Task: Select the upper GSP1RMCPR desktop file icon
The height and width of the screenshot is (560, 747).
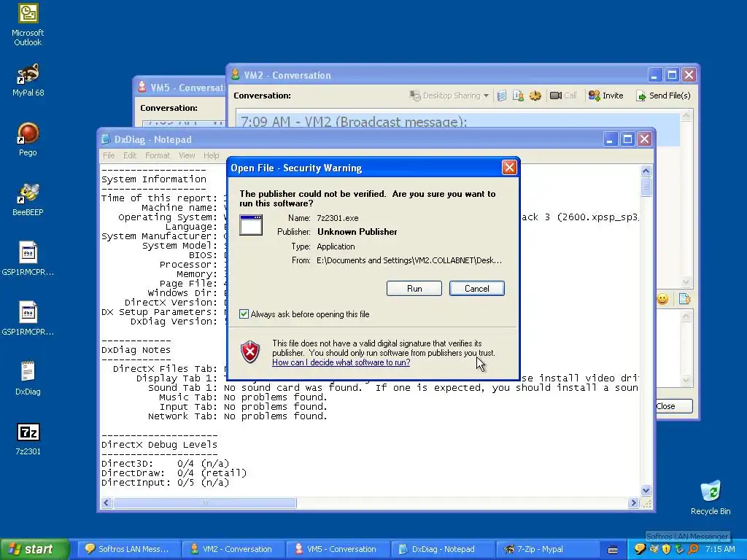Action: [28, 259]
